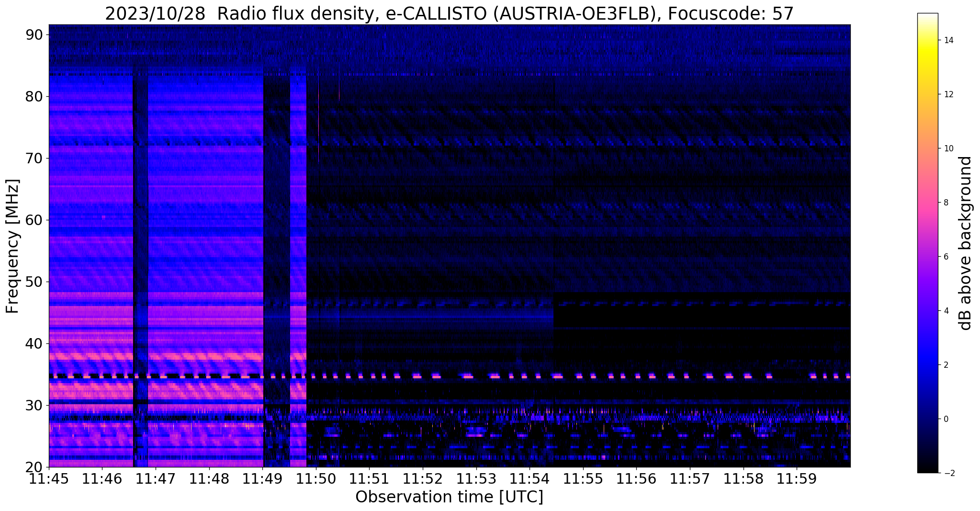Click the 11:47 time tick label
This screenshot has height=511, width=980.
(x=156, y=479)
